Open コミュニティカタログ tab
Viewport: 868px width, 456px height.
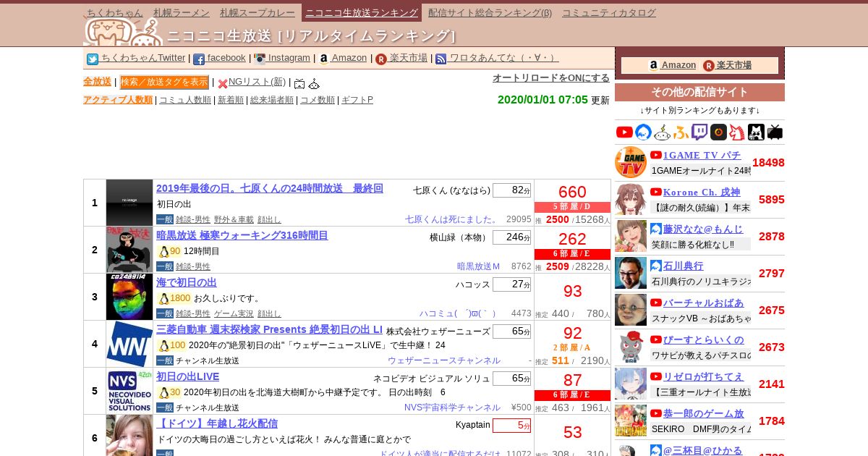coord(609,13)
